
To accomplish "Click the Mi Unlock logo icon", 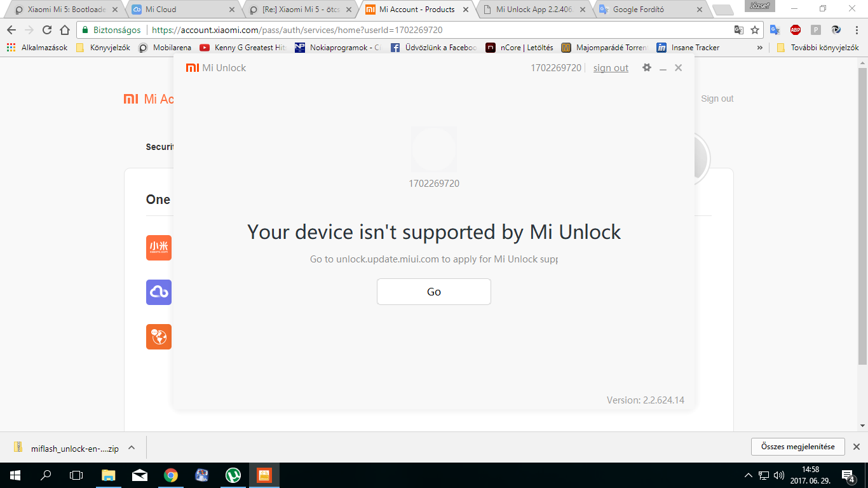I will coord(193,68).
